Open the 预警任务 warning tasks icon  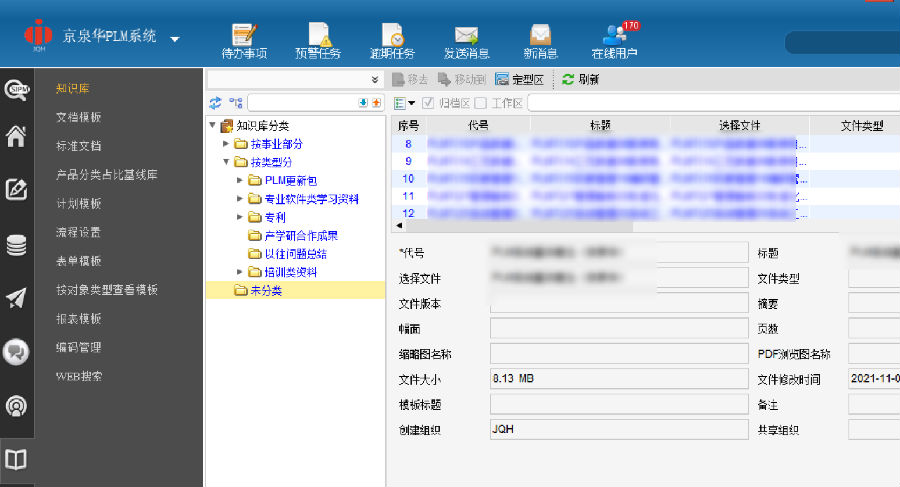[x=318, y=34]
